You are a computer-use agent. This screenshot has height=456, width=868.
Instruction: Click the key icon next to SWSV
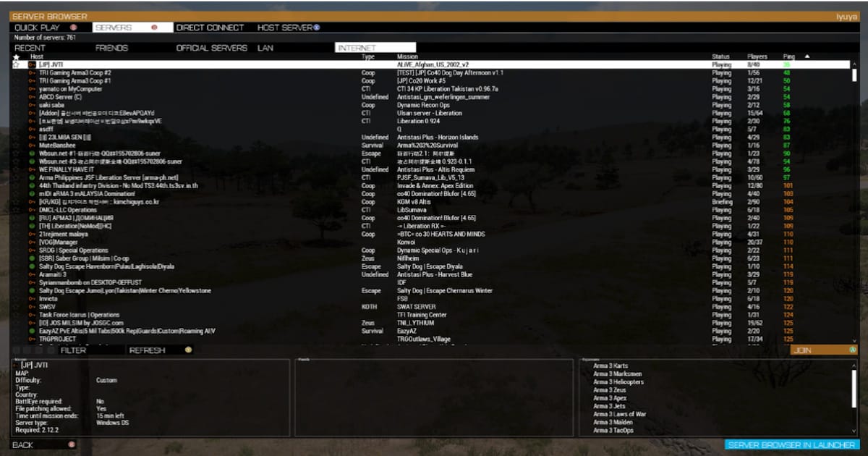(x=32, y=307)
